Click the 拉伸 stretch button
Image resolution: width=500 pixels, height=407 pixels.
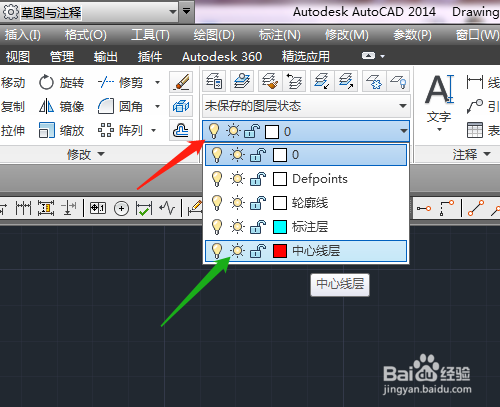(x=13, y=130)
